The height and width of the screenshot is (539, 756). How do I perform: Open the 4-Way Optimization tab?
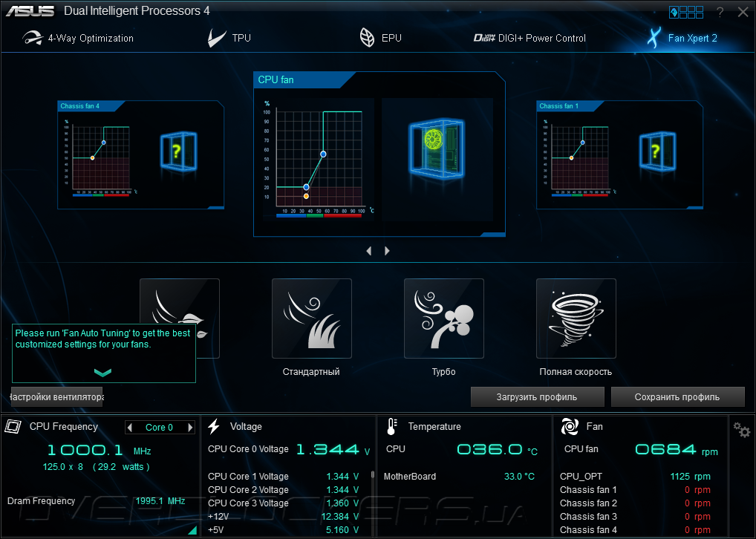click(78, 38)
